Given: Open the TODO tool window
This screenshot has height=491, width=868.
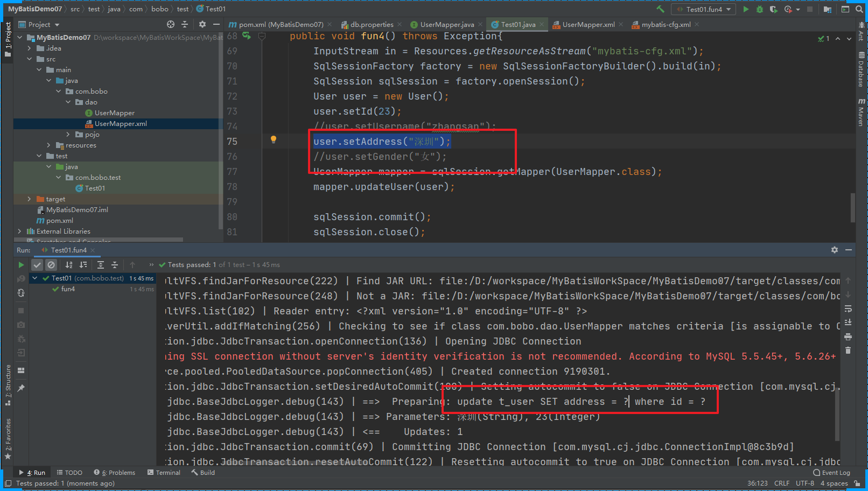Looking at the screenshot, I should click(x=69, y=473).
